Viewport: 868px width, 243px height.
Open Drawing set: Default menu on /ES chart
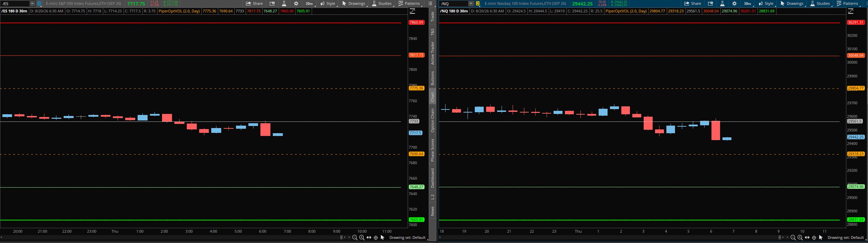coord(408,237)
